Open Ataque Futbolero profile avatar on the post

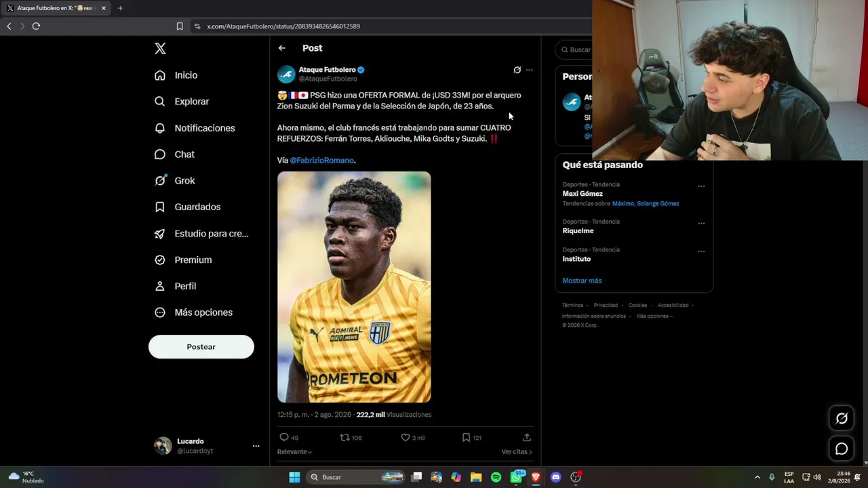pos(286,74)
